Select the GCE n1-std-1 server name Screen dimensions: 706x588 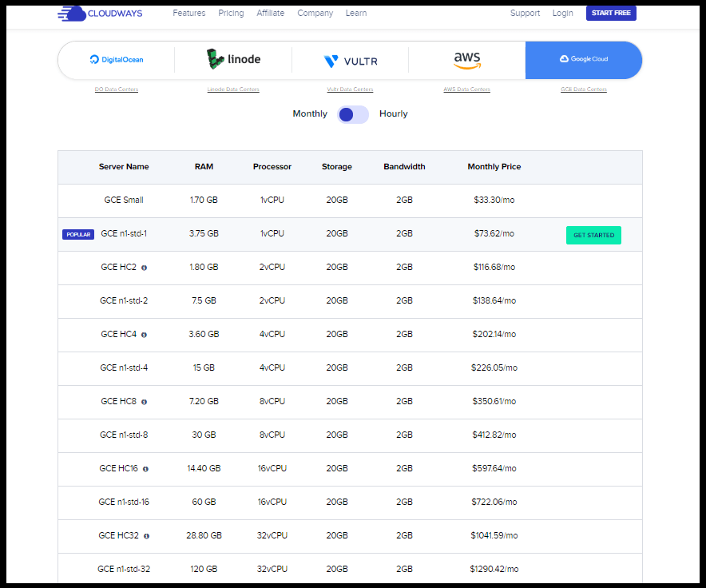click(x=124, y=234)
